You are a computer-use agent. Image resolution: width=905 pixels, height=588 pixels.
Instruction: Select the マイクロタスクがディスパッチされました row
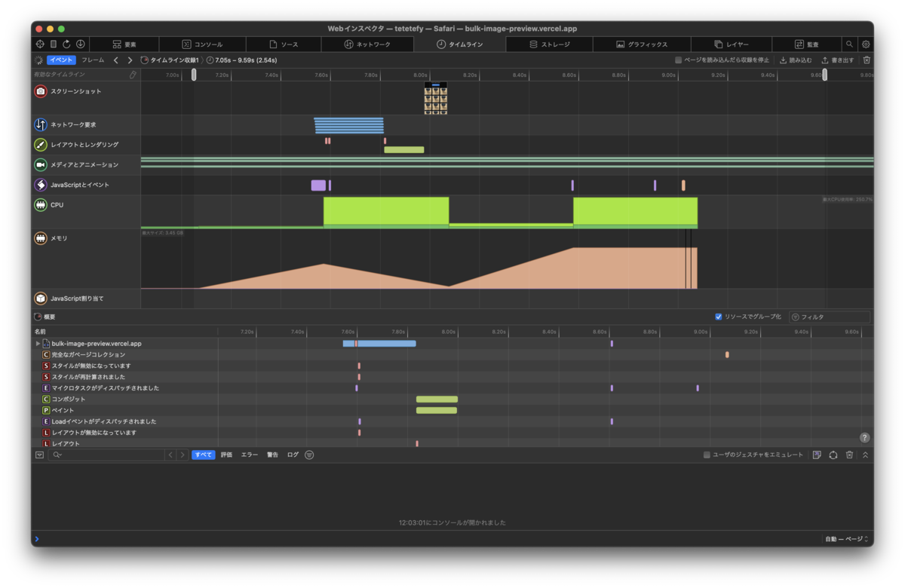point(453,387)
